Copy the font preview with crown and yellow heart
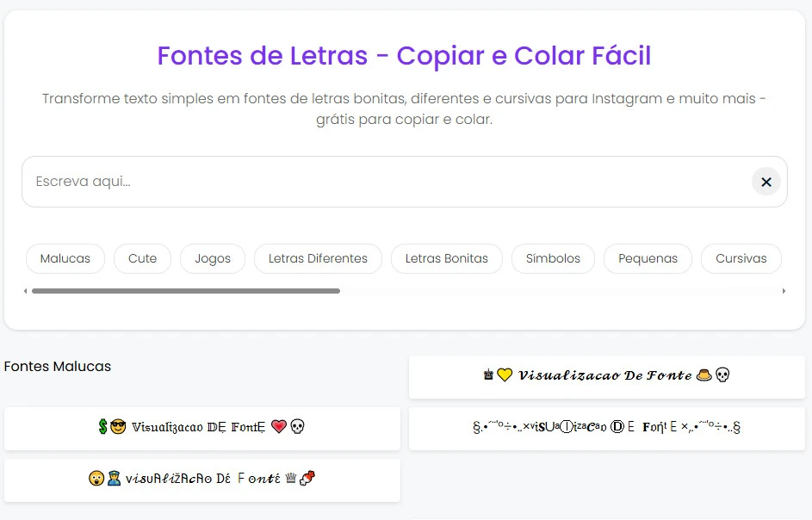The image size is (812, 520). (x=606, y=376)
